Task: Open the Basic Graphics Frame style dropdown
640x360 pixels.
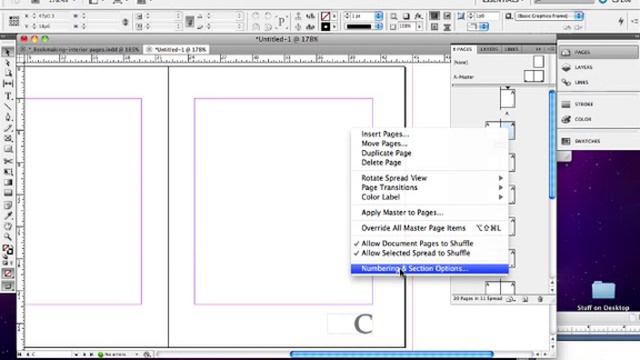Action: pos(579,16)
